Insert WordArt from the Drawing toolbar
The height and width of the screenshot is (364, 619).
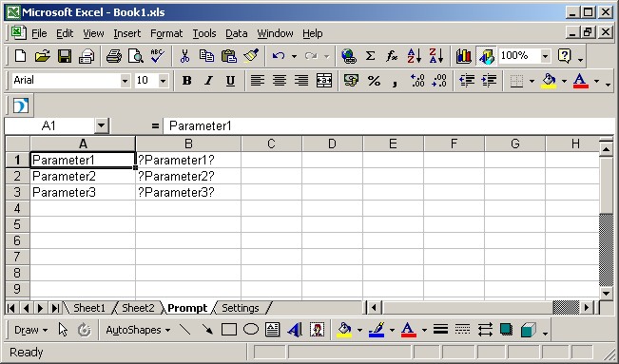click(295, 329)
